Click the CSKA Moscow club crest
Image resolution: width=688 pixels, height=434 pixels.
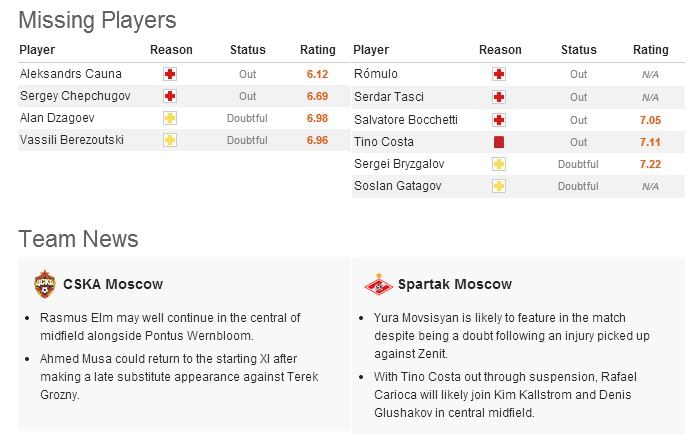[42, 283]
